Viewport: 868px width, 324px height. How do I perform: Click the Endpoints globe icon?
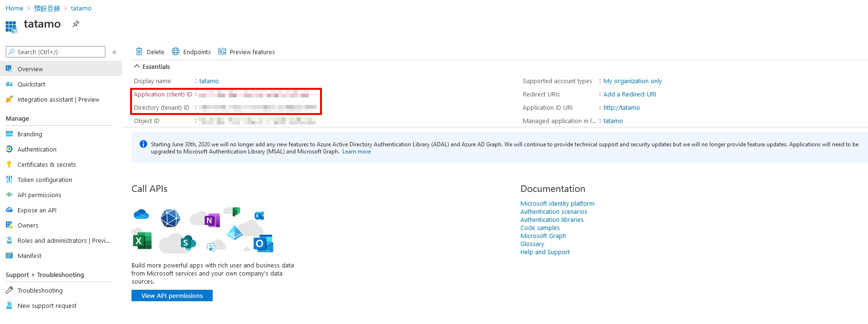(176, 51)
